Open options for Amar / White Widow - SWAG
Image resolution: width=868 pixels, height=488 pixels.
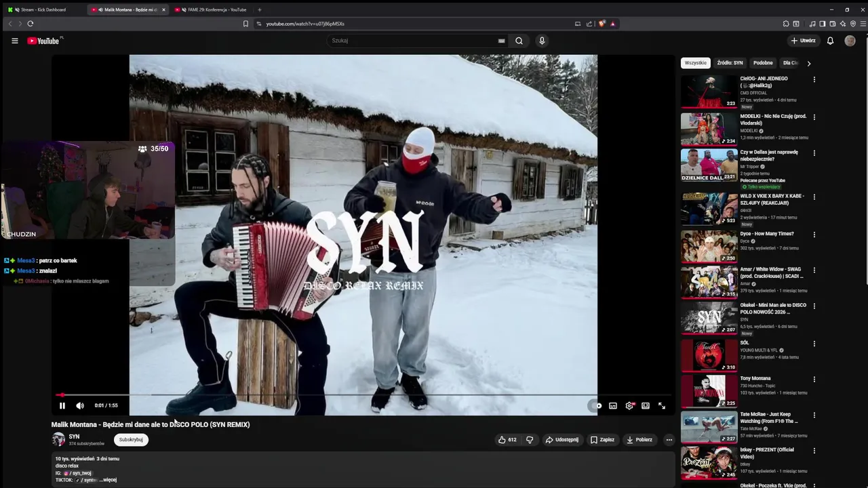click(814, 270)
